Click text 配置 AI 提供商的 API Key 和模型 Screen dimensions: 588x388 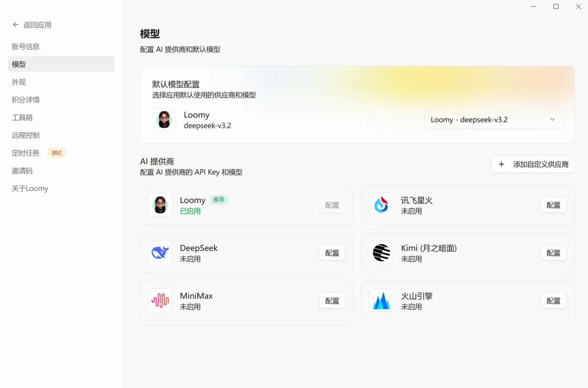[191, 173]
